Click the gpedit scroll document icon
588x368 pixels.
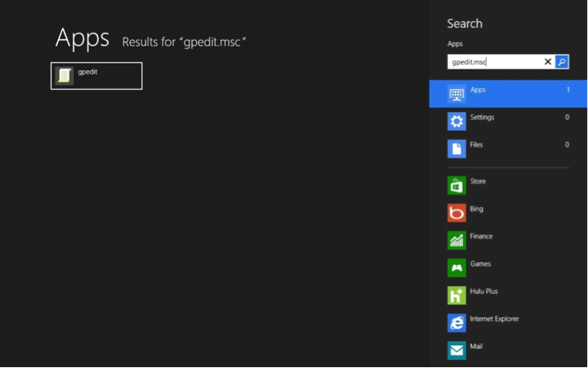(x=65, y=75)
